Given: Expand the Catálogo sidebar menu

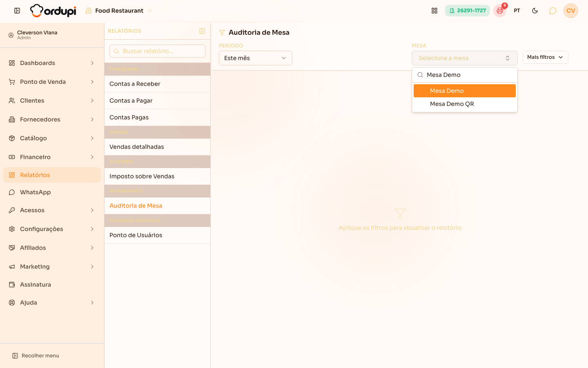Looking at the screenshot, I should click(x=52, y=138).
